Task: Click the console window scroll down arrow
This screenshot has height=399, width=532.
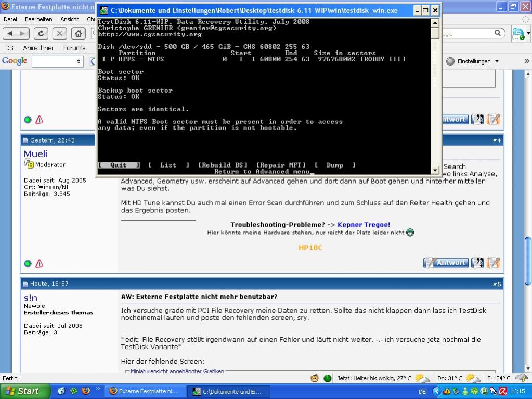Action: 435,170
